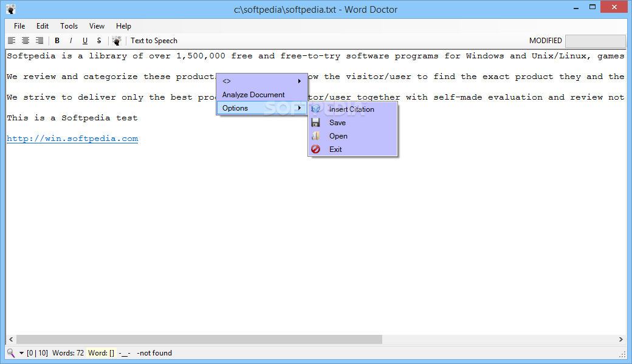632x364 pixels.
Task: Click the Word Doctor title bar app icon
Action: click(x=11, y=9)
